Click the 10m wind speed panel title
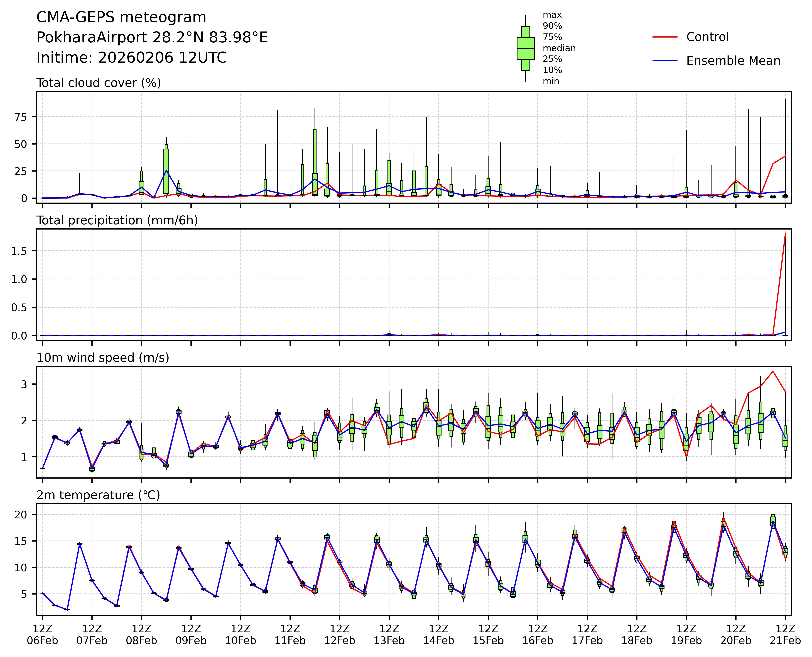Image resolution: width=812 pixels, height=657 pixels. 102,358
